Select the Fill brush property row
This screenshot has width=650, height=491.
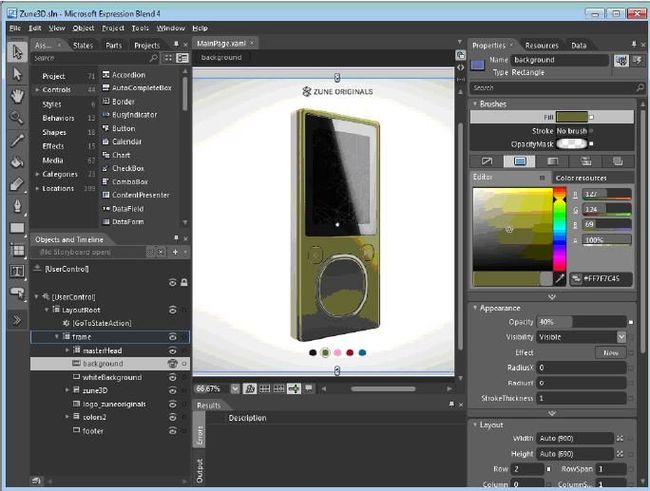click(x=552, y=117)
